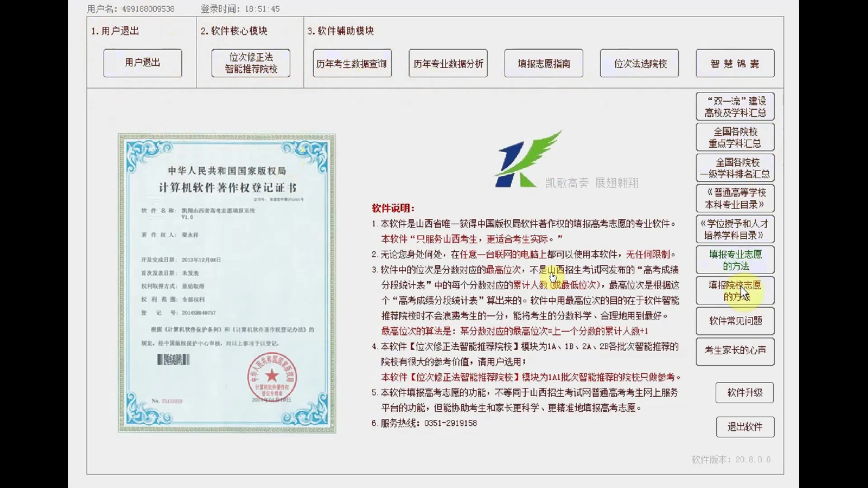The width and height of the screenshot is (868, 488).
Task: Click 退出软件 button
Action: [x=745, y=427]
